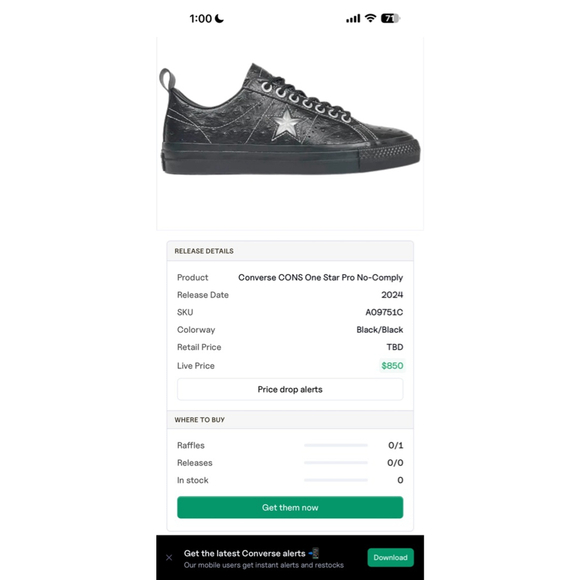580x580 pixels.
Task: Tap the $850 live price badge
Action: click(392, 366)
